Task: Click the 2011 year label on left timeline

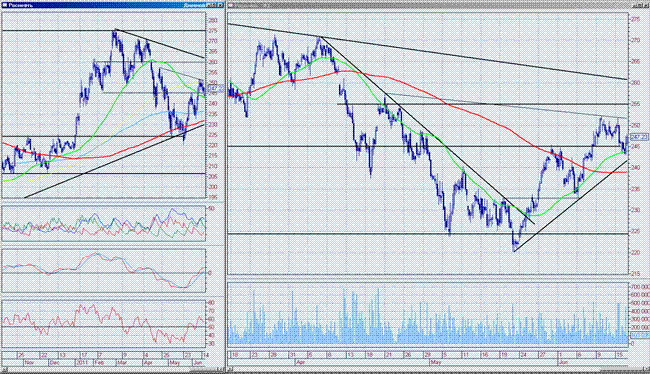Action: 82,362
